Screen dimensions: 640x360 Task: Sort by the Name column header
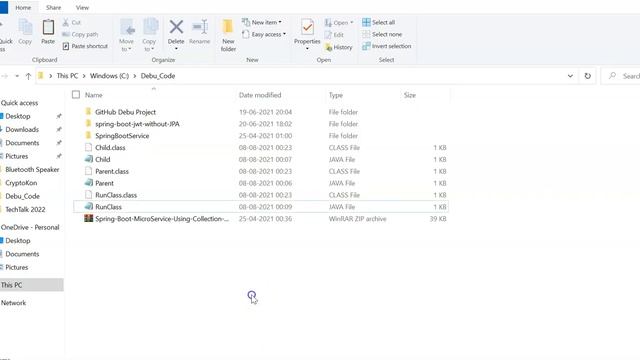pyautogui.click(x=93, y=95)
